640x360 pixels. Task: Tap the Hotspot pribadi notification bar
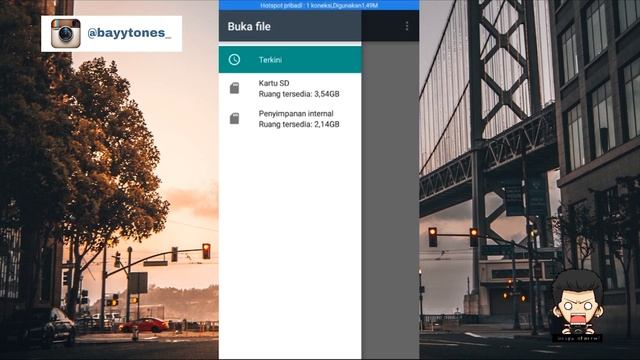(319, 5)
